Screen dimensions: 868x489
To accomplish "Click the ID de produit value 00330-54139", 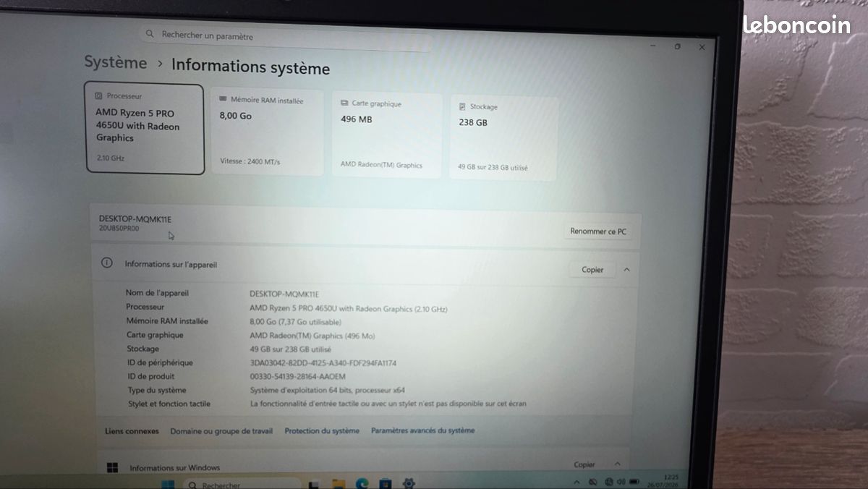I will (298, 377).
